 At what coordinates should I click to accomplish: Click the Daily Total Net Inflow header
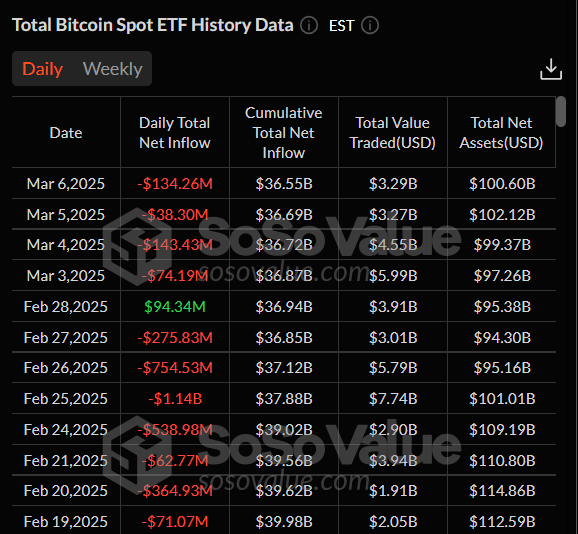175,133
